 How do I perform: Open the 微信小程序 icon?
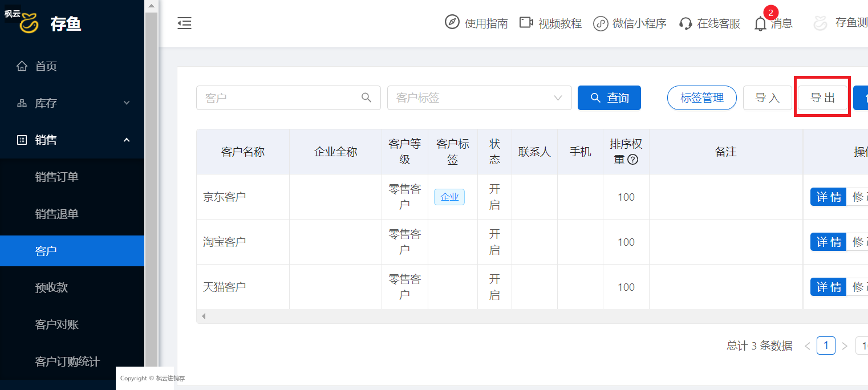[601, 23]
